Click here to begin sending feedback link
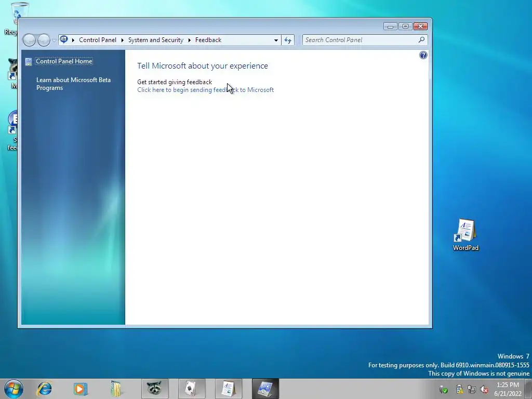This screenshot has width=532, height=399. point(205,90)
